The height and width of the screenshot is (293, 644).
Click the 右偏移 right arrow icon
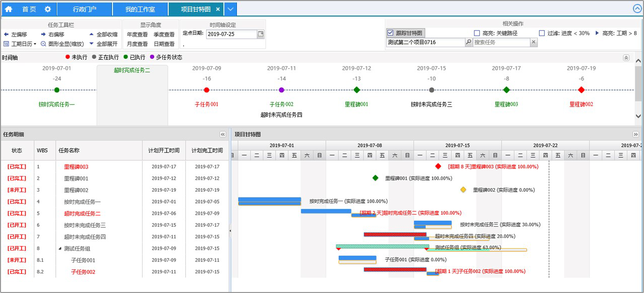click(43, 34)
